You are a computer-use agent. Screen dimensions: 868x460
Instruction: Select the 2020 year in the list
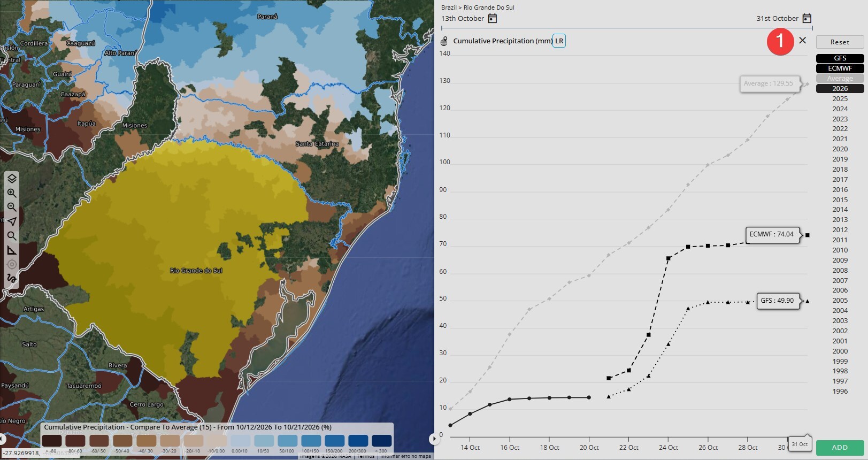[x=840, y=149]
